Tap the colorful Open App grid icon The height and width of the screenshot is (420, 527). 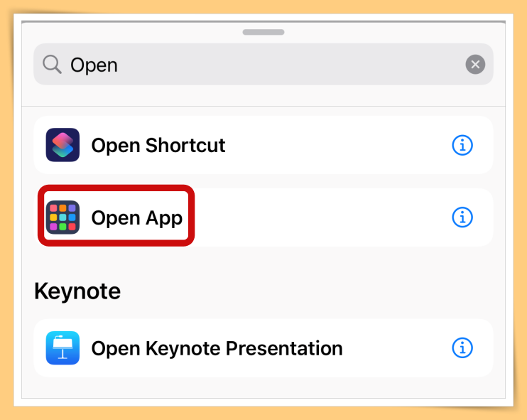click(x=63, y=217)
